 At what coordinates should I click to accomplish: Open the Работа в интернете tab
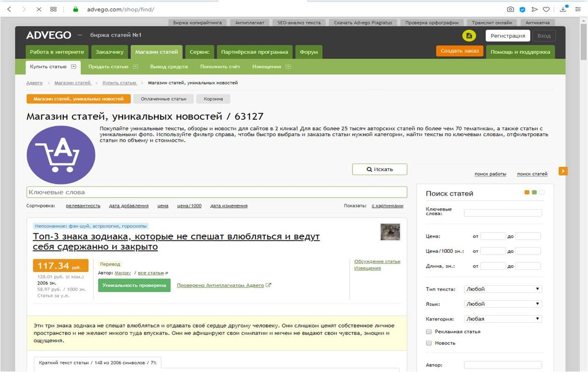[57, 52]
